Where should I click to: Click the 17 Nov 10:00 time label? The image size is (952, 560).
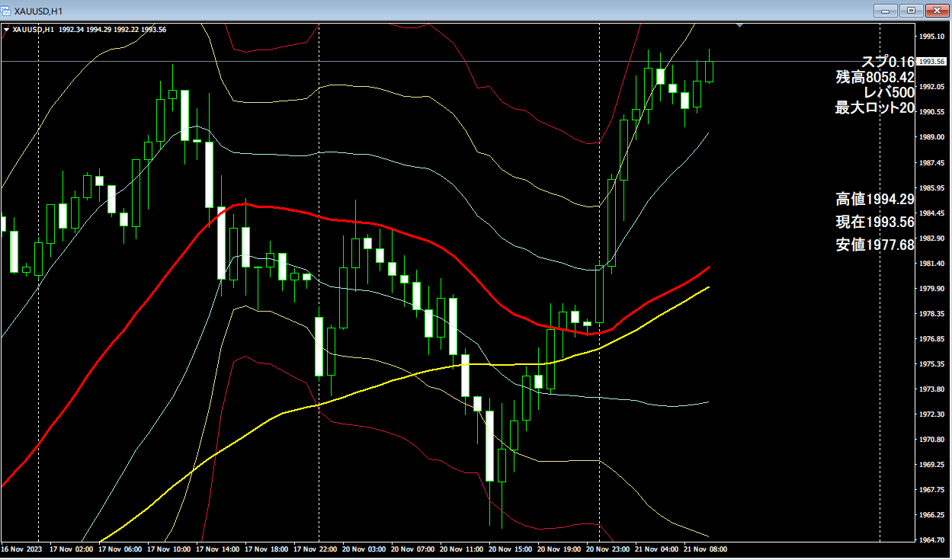point(168,549)
